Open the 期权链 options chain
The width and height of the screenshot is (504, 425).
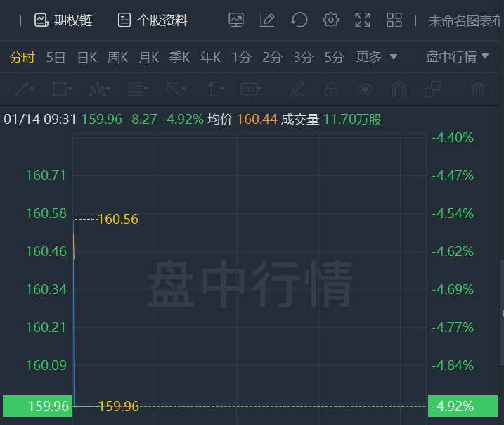[63, 20]
